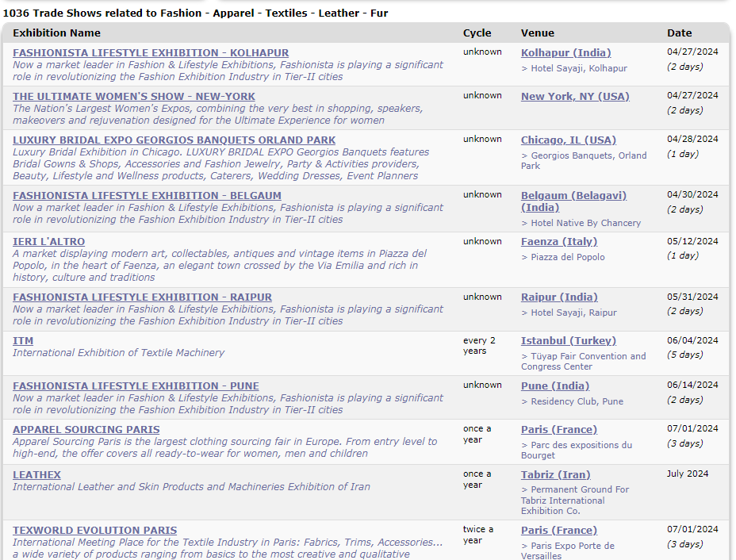Click the New York, NY (USA) venue link
The width and height of the screenshot is (736, 560).
[x=575, y=97]
